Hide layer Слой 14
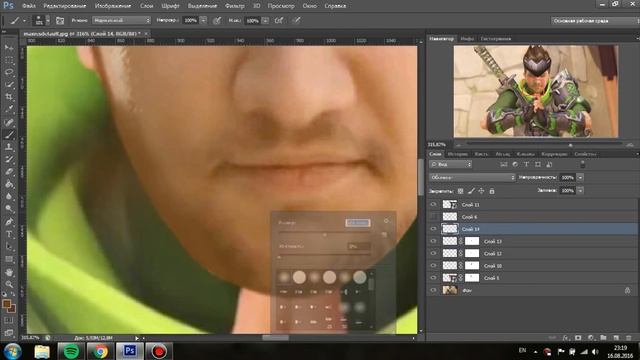640x360 pixels. pyautogui.click(x=433, y=229)
